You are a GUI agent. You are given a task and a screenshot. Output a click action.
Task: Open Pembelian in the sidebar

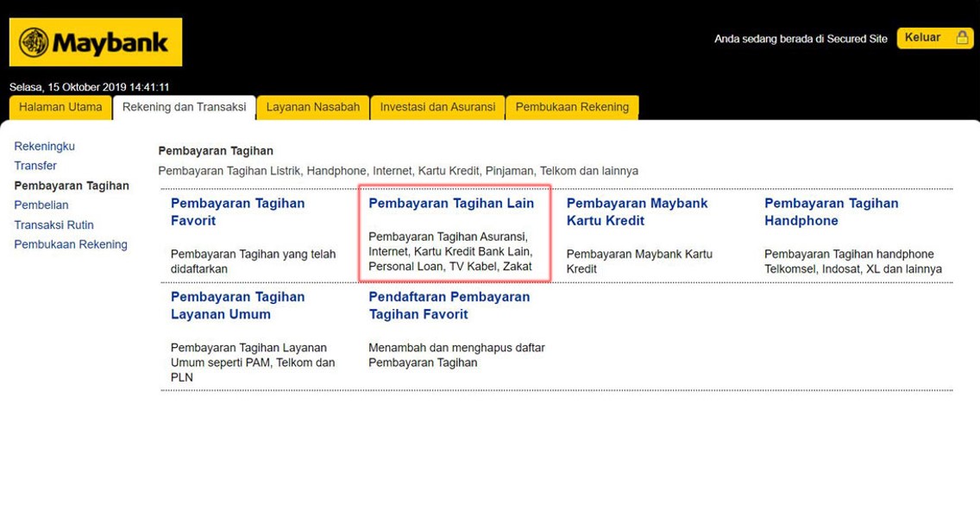pyautogui.click(x=41, y=205)
